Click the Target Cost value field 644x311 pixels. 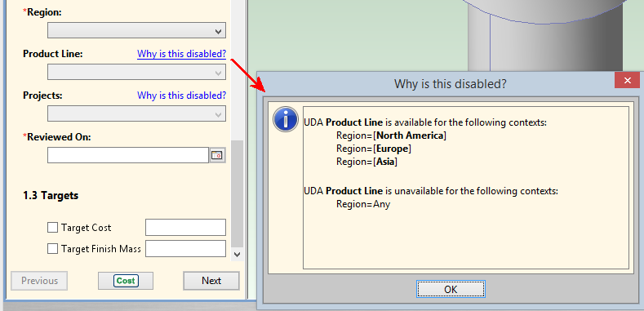[x=185, y=227]
